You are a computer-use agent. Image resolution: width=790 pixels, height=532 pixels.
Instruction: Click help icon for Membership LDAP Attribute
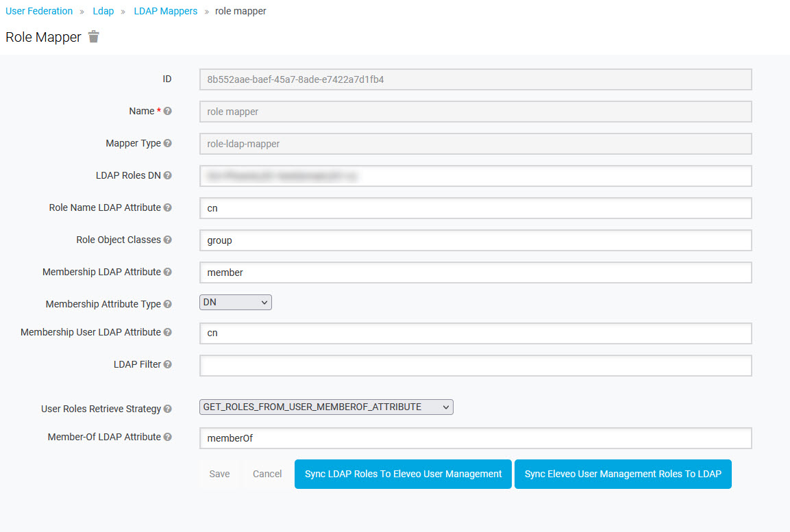coord(168,273)
